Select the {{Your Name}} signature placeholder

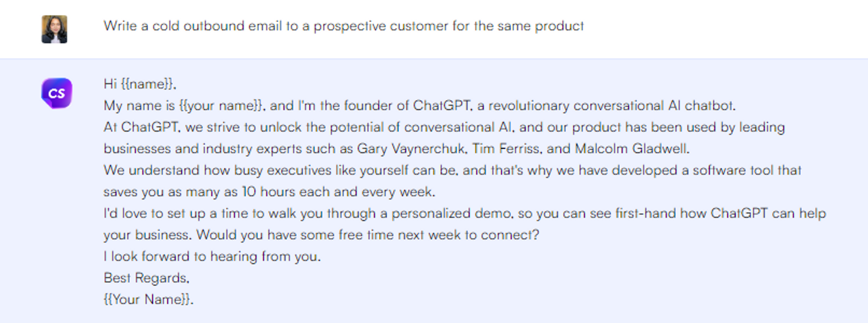[x=148, y=300]
